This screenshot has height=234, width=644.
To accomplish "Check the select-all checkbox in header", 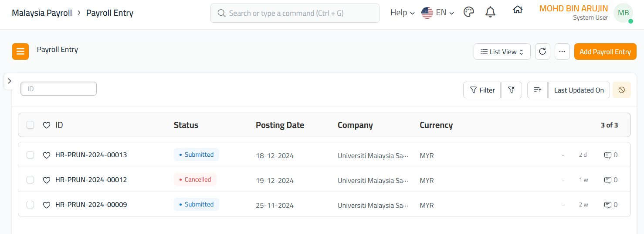I will pyautogui.click(x=31, y=125).
